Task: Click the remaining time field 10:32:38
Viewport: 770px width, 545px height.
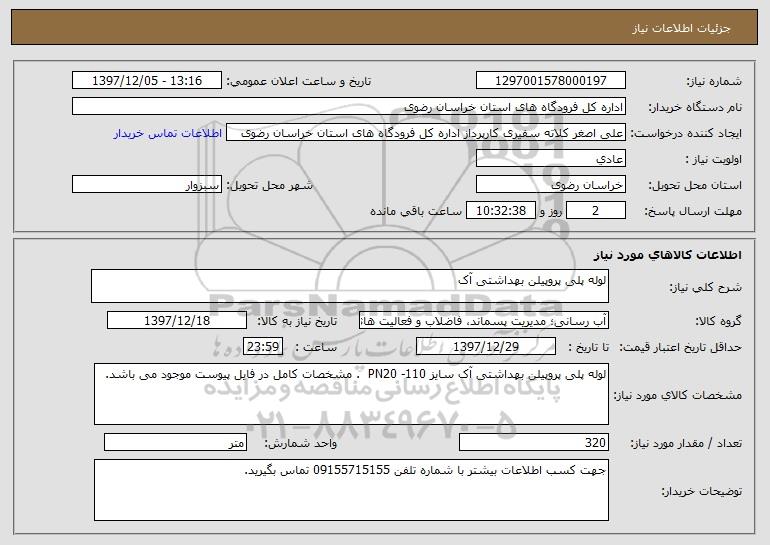Action: tap(500, 211)
